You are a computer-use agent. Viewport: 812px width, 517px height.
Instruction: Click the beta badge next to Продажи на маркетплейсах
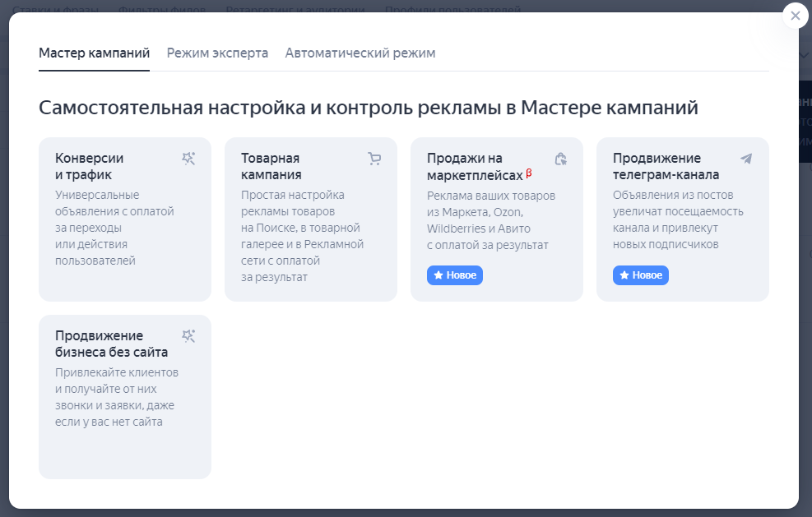tap(529, 173)
